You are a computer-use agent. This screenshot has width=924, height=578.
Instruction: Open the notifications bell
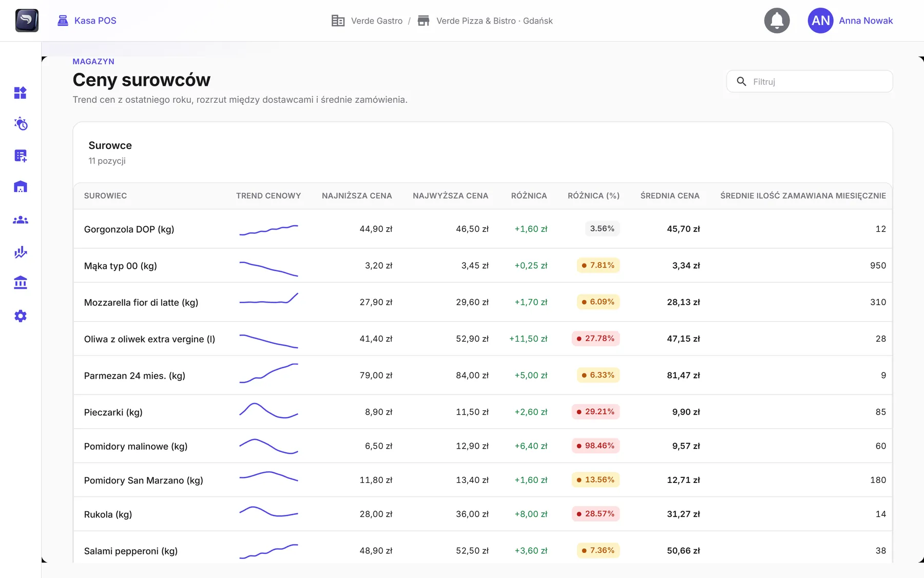[777, 21]
